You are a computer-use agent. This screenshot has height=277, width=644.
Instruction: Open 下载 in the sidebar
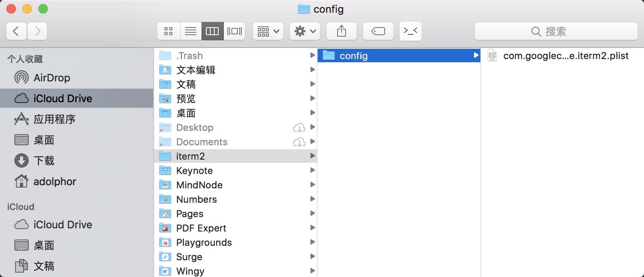77,160
